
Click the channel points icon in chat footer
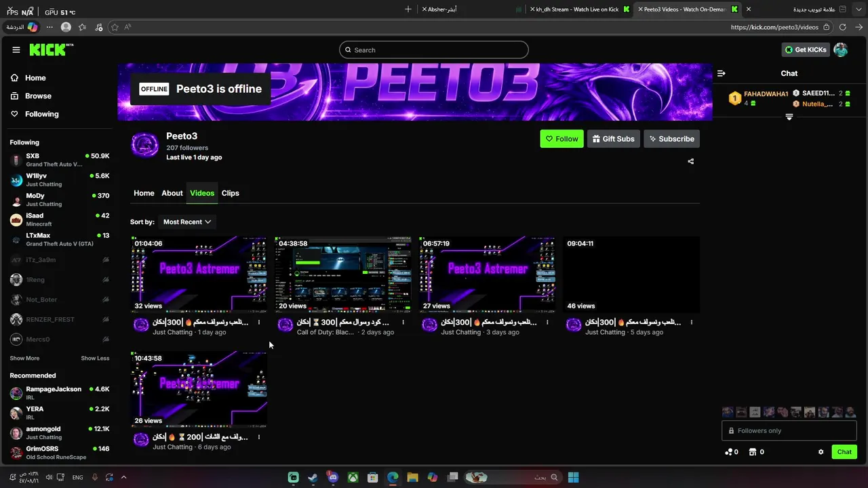[x=728, y=452]
